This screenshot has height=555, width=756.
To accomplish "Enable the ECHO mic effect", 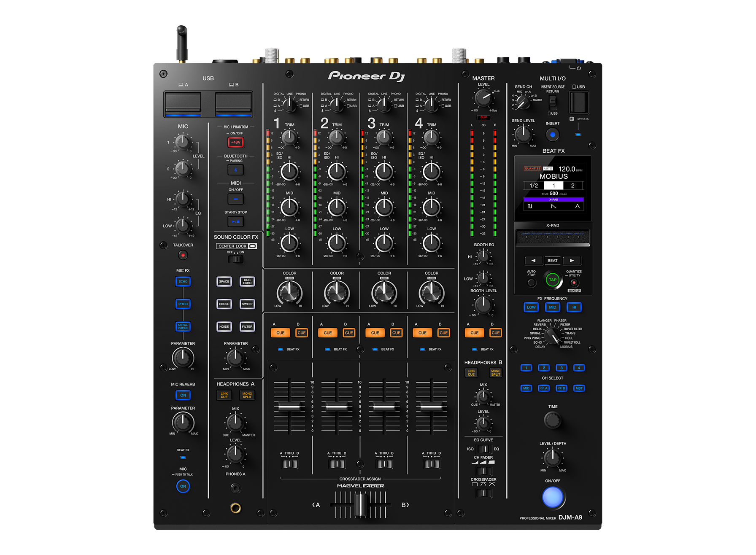I will [183, 281].
